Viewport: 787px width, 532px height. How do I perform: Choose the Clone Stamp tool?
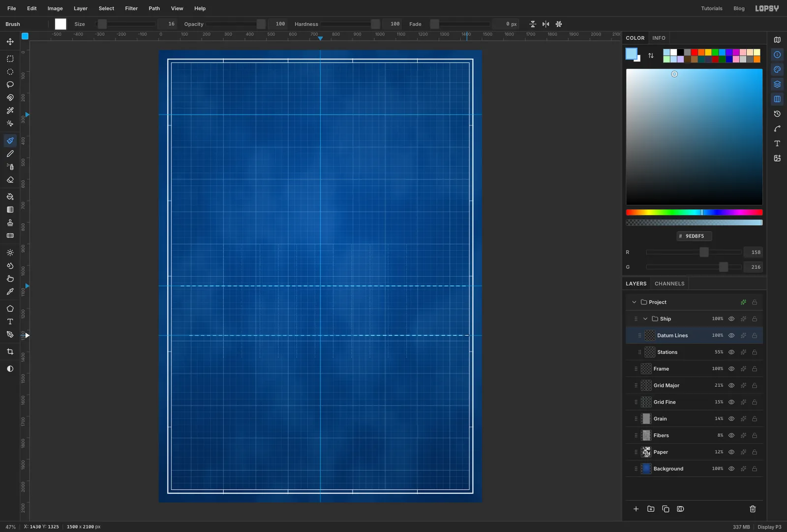click(x=10, y=223)
